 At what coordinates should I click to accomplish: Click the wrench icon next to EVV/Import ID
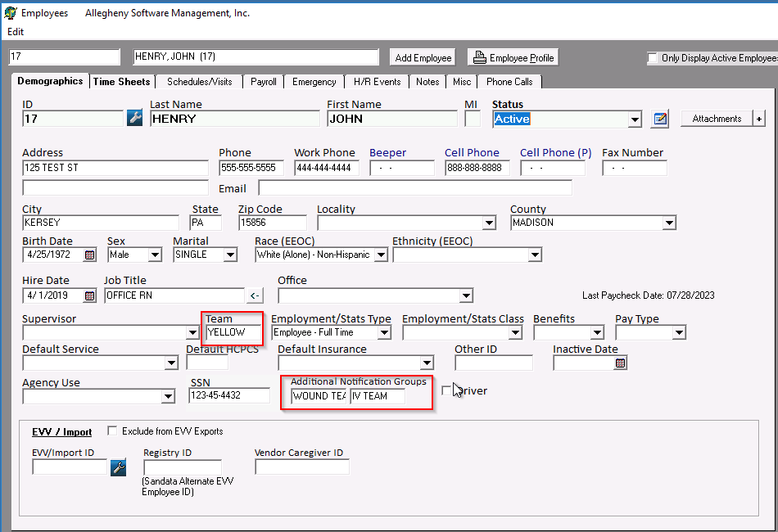(118, 467)
